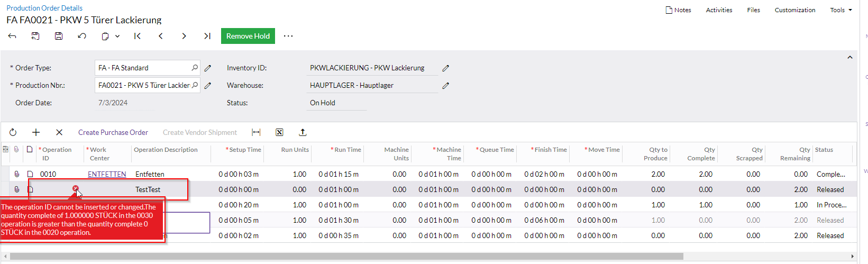The height and width of the screenshot is (264, 868).
Task: Click the attachment paperclip in row 0010
Action: coord(17,174)
